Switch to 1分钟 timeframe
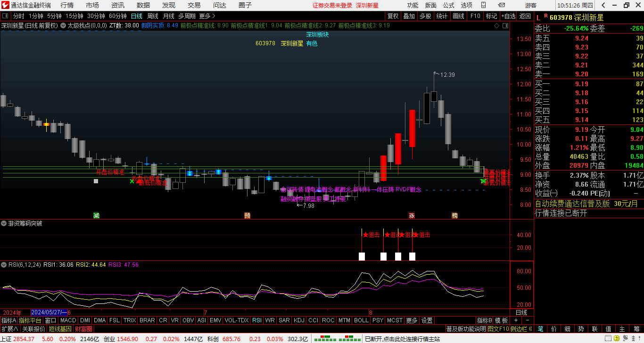The height and width of the screenshot is (343, 644). point(36,16)
